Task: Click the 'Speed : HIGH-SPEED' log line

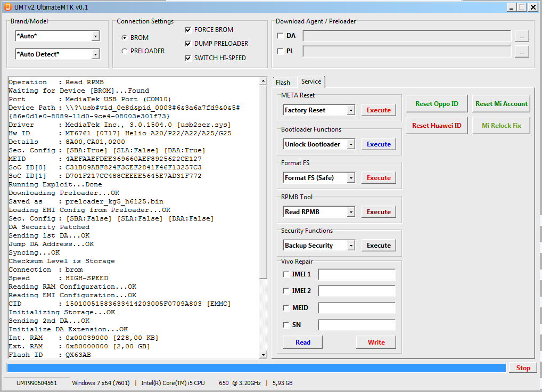Action: pos(59,278)
